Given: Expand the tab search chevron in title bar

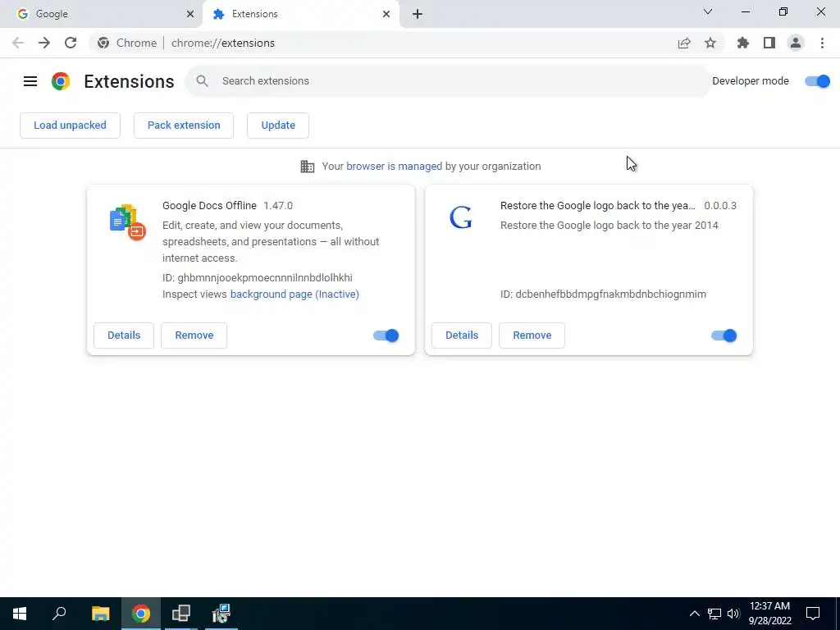Looking at the screenshot, I should (708, 11).
